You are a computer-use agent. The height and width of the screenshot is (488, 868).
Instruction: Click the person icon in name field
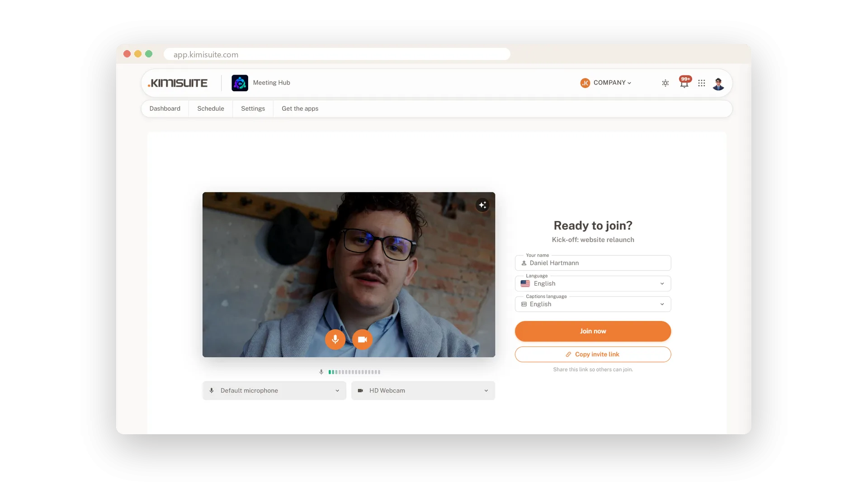(524, 263)
